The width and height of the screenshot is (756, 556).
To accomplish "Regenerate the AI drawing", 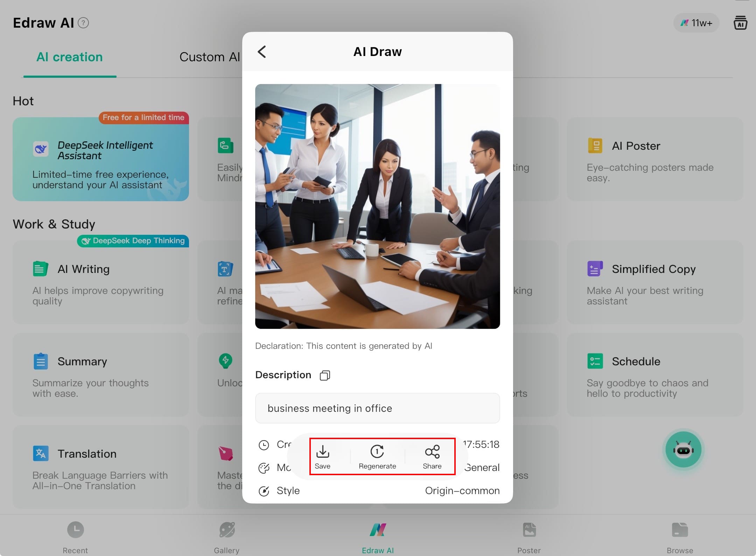I will (x=377, y=456).
